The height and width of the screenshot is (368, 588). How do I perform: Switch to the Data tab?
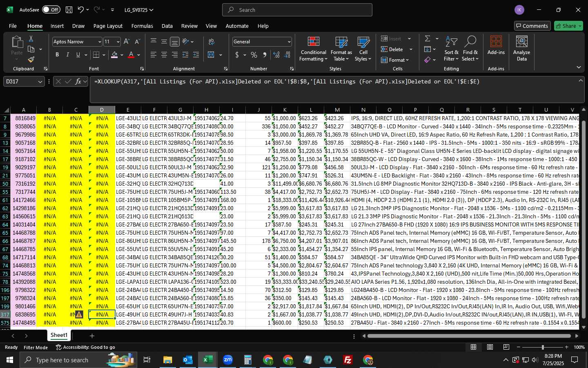tap(167, 26)
